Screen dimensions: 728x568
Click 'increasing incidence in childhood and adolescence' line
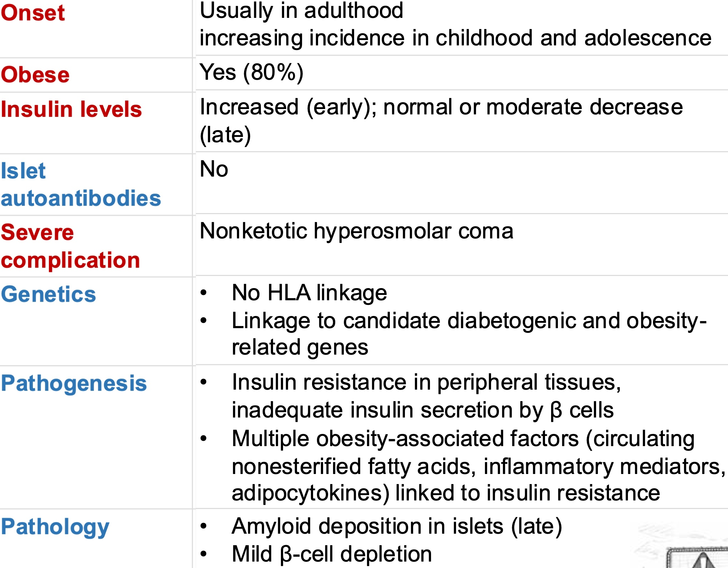pos(455,38)
